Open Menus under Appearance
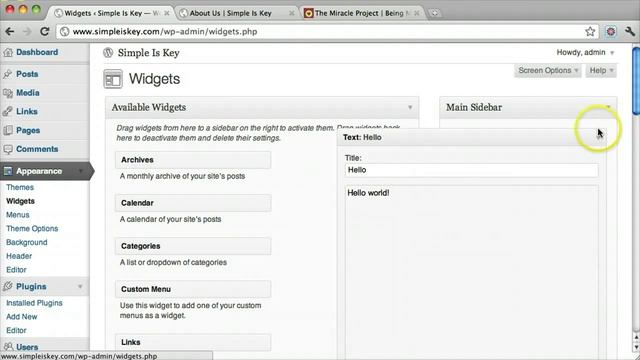 (x=18, y=215)
